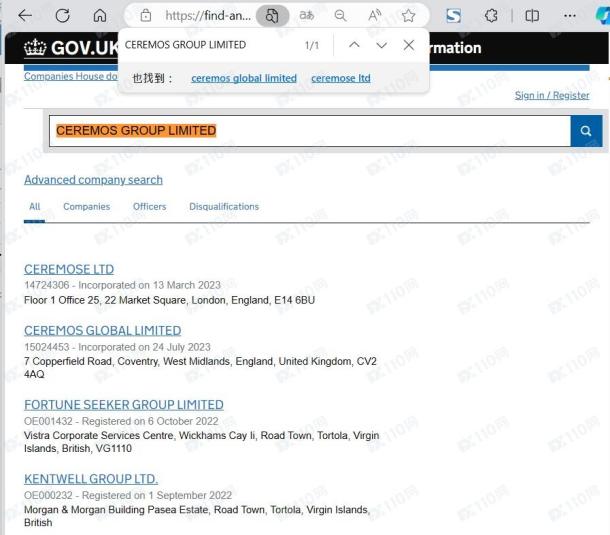Screen dimensions: 610x535
Task: Activate the read aloud icon
Action: (374, 16)
